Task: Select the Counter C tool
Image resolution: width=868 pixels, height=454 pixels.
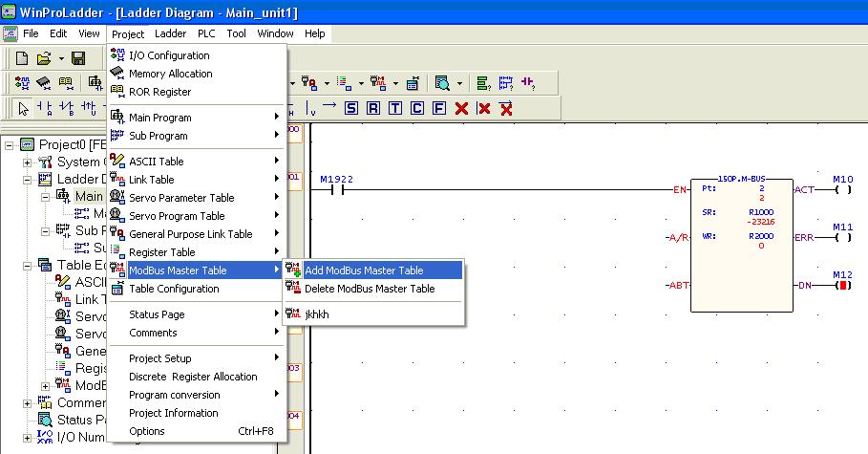Action: point(417,108)
